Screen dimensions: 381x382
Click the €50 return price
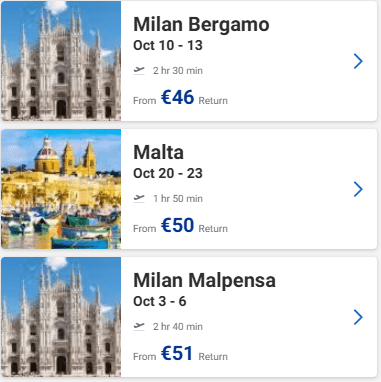point(177,225)
